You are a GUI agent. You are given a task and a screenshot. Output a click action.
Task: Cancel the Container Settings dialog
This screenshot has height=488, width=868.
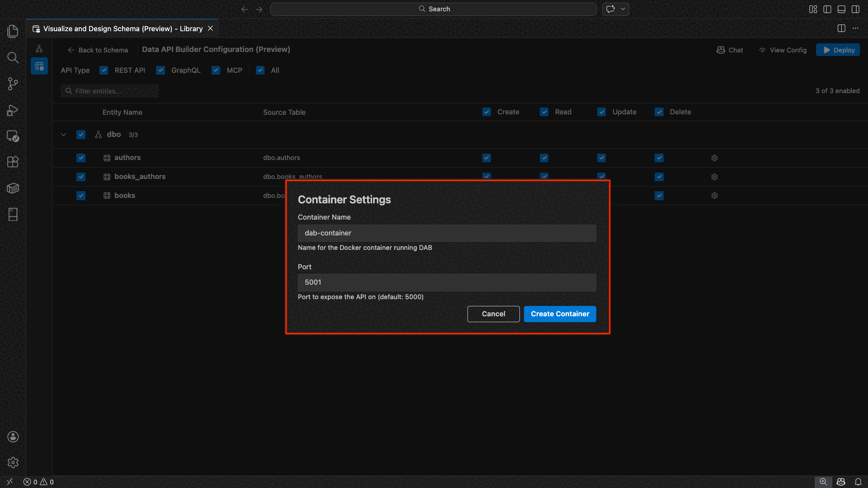[x=493, y=314]
